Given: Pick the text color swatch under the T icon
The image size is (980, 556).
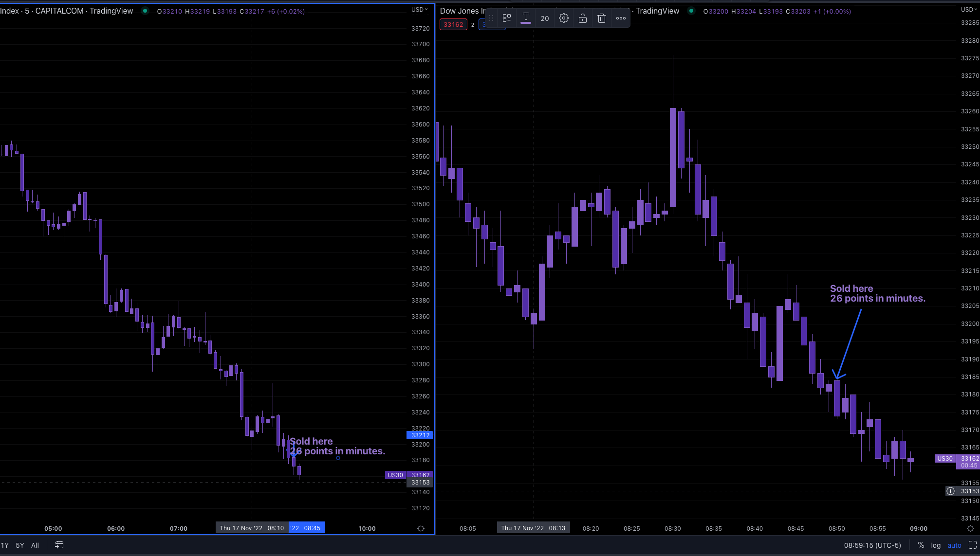Looking at the screenshot, I should point(525,22).
